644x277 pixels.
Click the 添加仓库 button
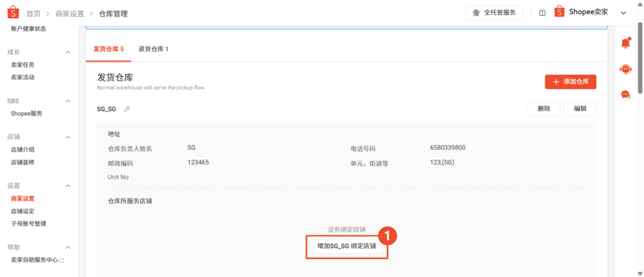coord(571,82)
